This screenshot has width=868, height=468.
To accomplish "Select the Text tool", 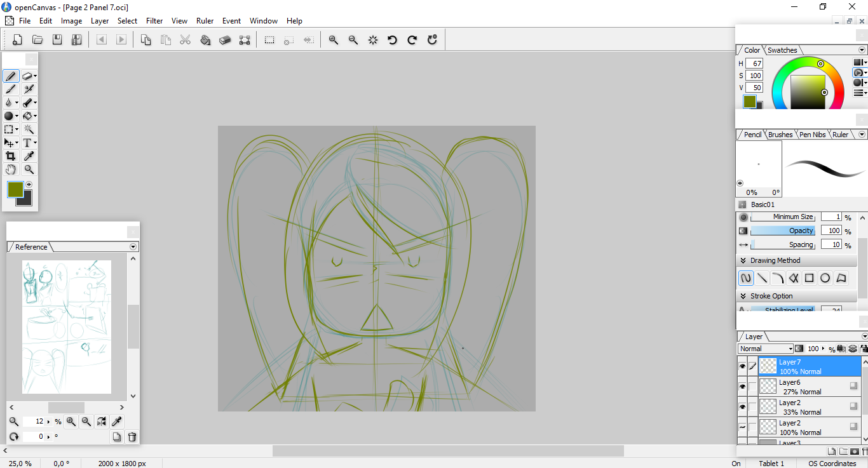I will tap(27, 143).
